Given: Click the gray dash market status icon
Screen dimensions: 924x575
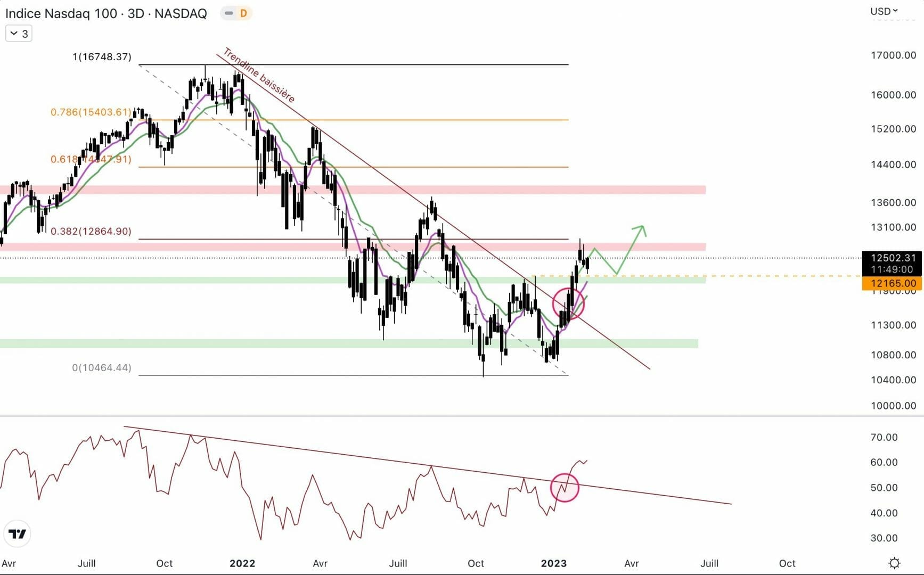Looking at the screenshot, I should (x=228, y=13).
